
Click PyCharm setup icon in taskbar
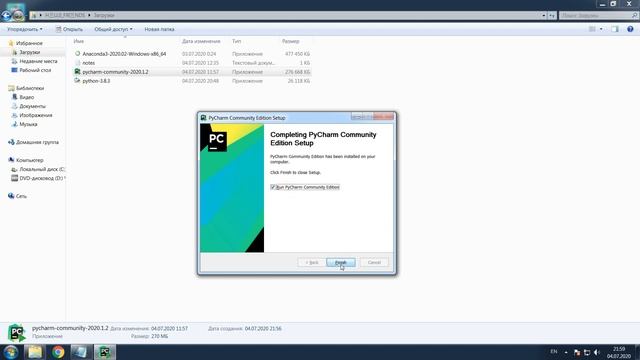(105, 352)
